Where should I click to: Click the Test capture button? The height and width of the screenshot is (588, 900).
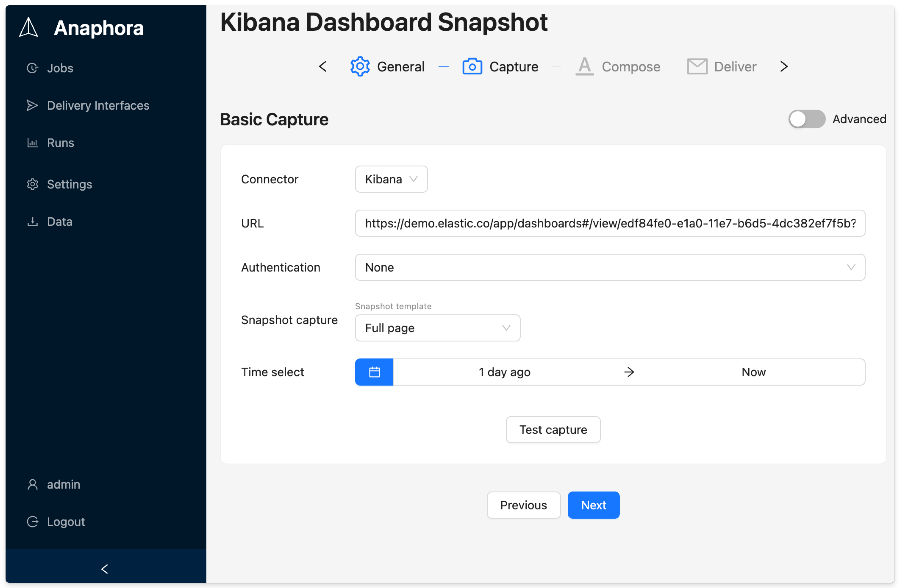point(553,430)
